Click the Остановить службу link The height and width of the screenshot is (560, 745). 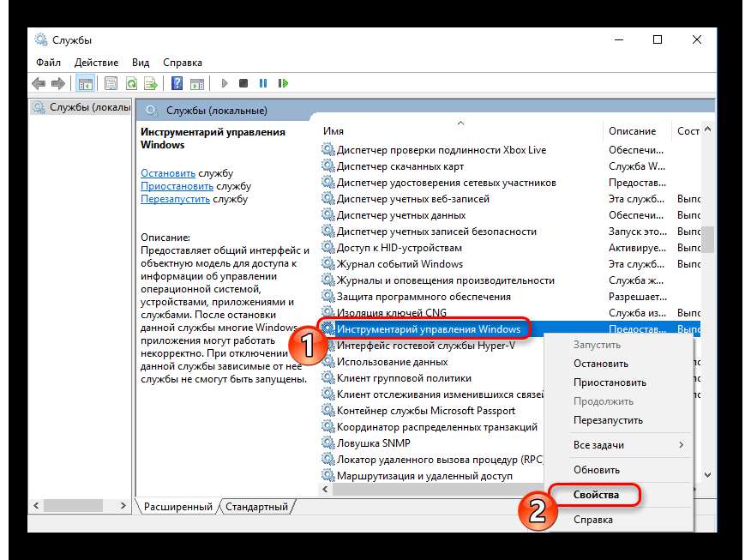168,173
